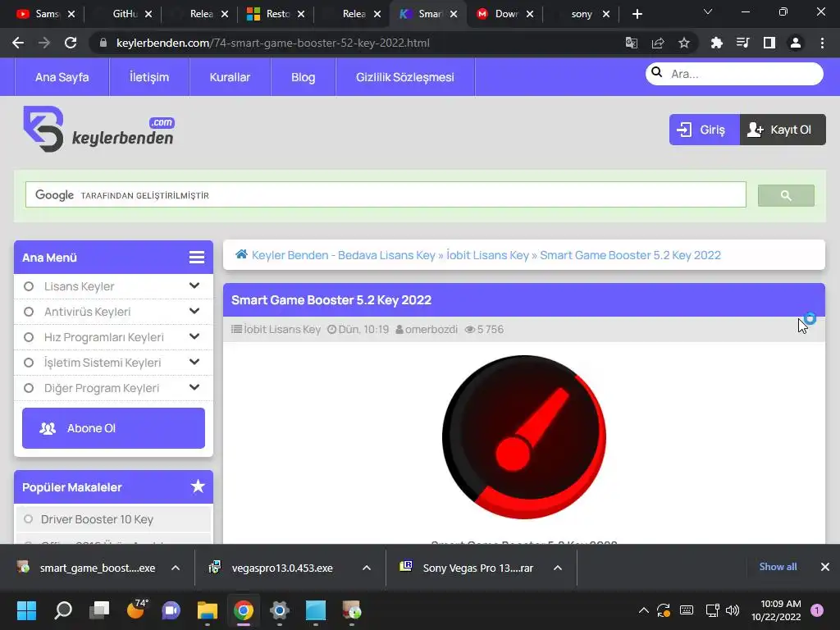Image resolution: width=840 pixels, height=630 pixels.
Task: Click the Smart Game Booster gauge image
Action: click(524, 436)
